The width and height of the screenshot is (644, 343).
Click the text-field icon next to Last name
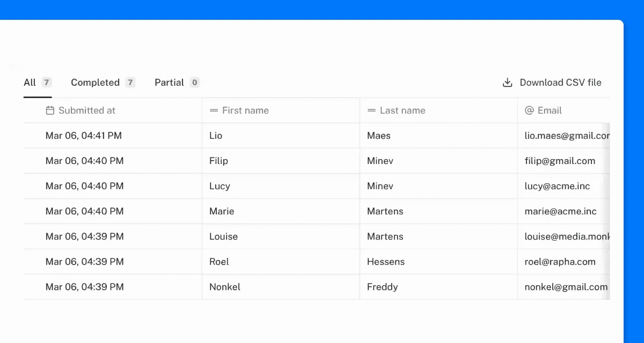tap(371, 110)
